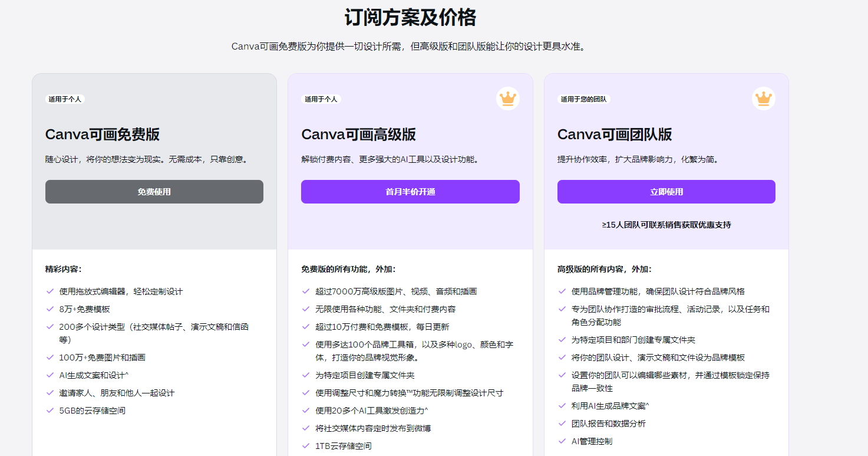Click checkmark beside 超过7000万高级版图片
The image size is (868, 456).
pyautogui.click(x=306, y=291)
